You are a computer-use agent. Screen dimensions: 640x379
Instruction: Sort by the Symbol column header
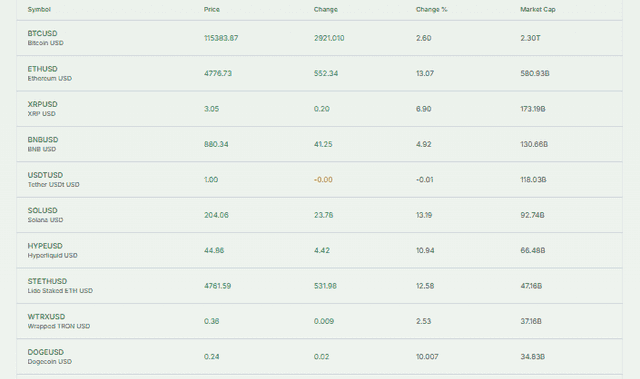tap(39, 9)
